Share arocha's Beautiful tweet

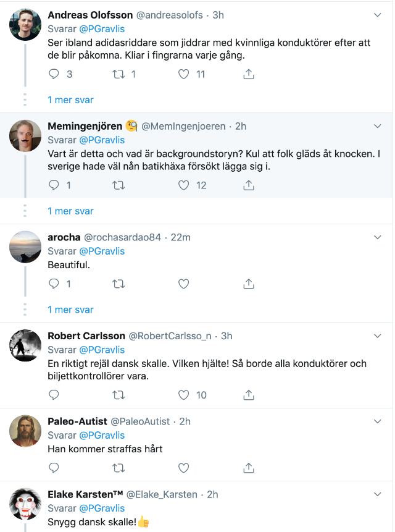249,284
